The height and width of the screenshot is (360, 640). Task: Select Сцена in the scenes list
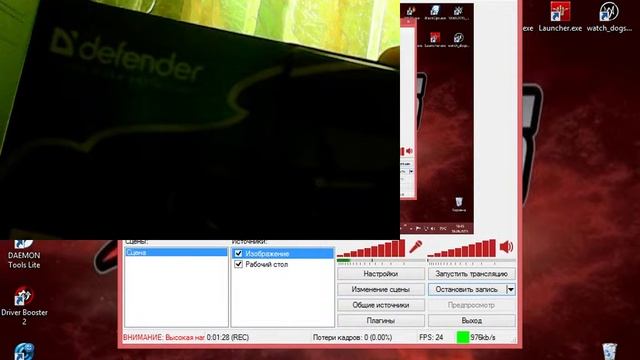point(176,253)
